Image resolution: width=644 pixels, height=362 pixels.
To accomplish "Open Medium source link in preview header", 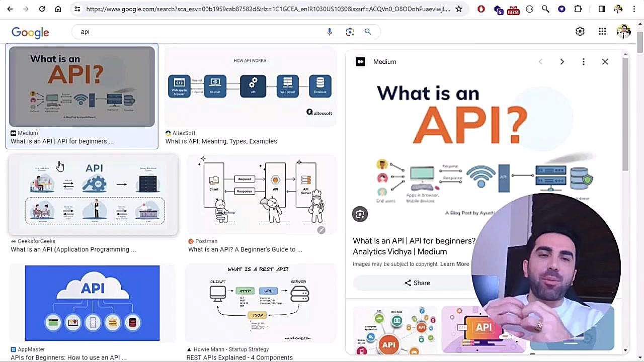I will coord(385,62).
